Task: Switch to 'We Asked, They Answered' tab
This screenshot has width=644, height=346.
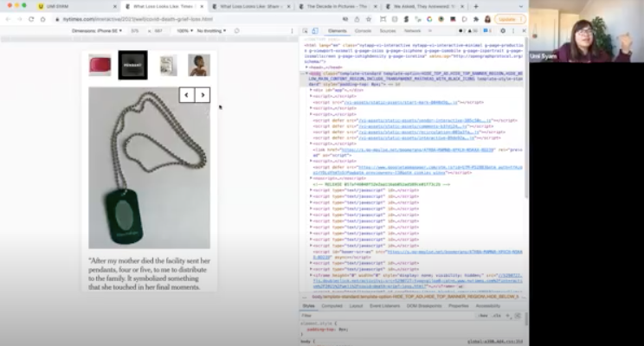Action: pos(425,7)
